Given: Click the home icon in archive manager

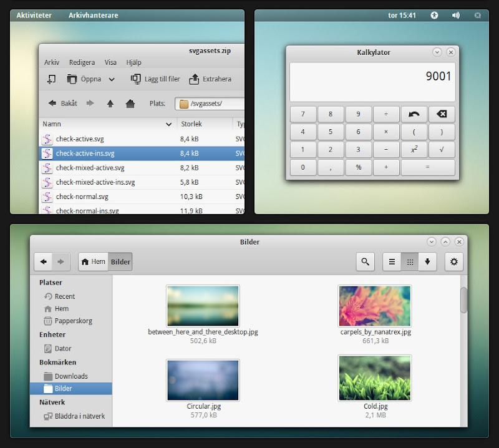Looking at the screenshot, I should point(130,104).
